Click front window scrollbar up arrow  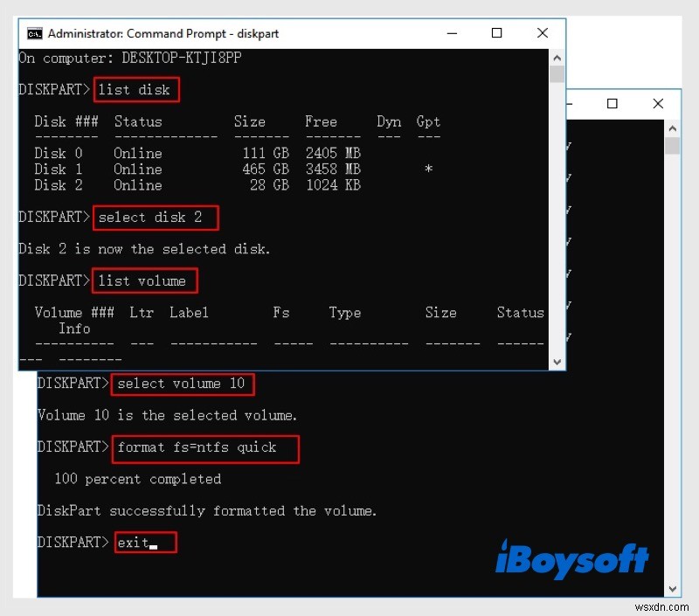pyautogui.click(x=557, y=58)
